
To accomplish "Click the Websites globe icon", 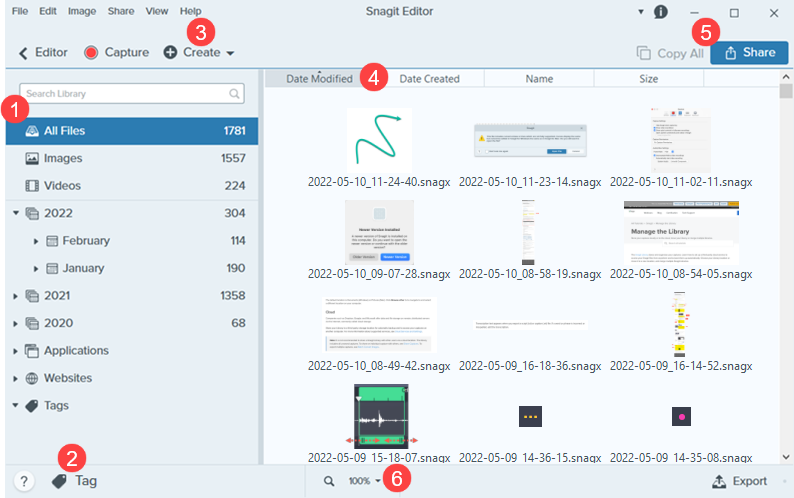I will click(32, 378).
